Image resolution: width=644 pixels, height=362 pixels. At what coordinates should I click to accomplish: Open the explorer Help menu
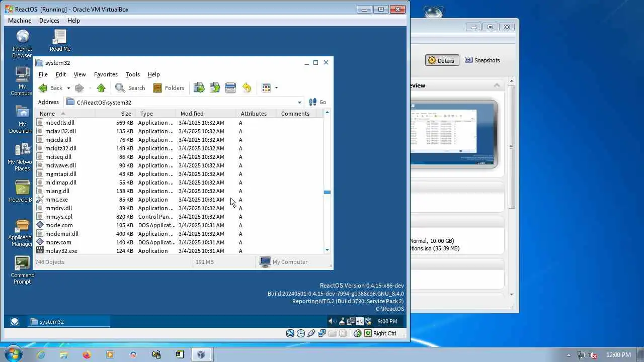pos(153,74)
